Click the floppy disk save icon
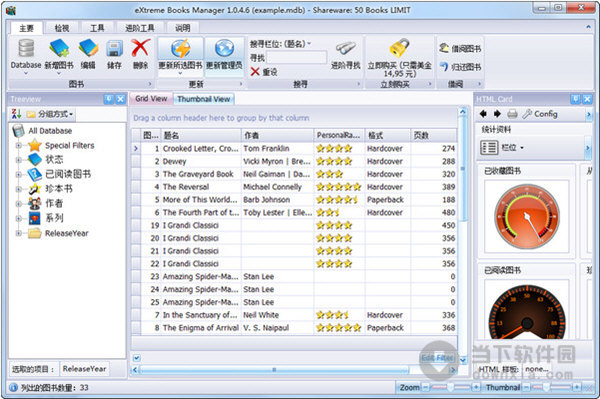The image size is (600, 399). (114, 49)
